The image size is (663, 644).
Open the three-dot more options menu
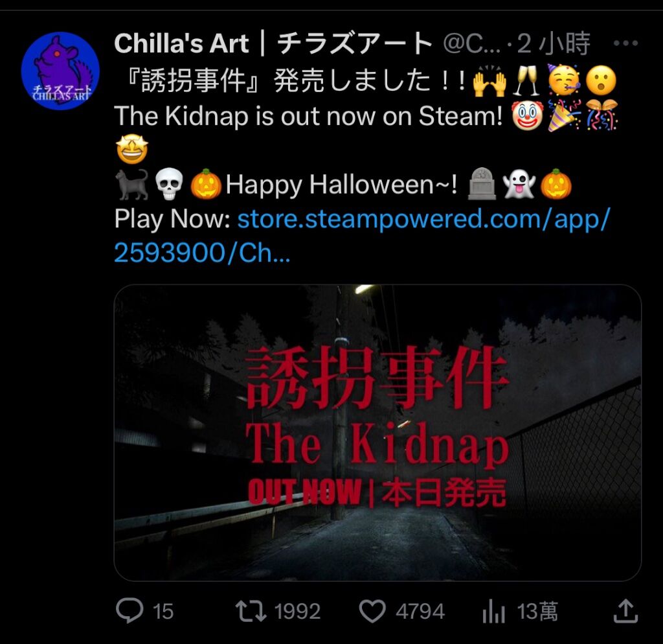tap(625, 43)
